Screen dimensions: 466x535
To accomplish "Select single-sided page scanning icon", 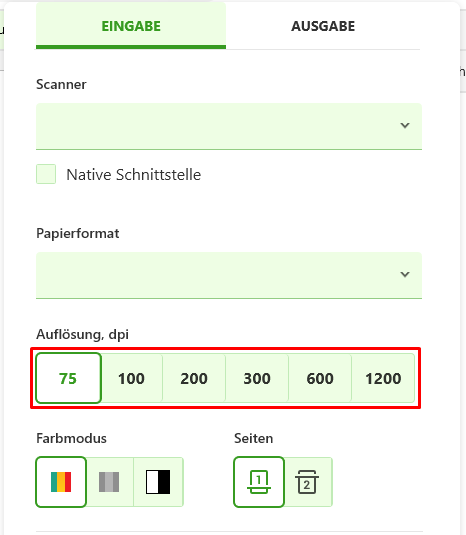I will click(x=259, y=482).
